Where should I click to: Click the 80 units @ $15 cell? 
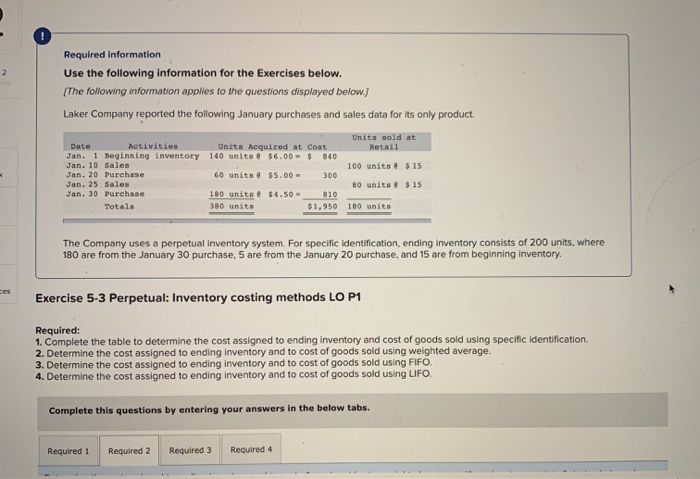387,185
